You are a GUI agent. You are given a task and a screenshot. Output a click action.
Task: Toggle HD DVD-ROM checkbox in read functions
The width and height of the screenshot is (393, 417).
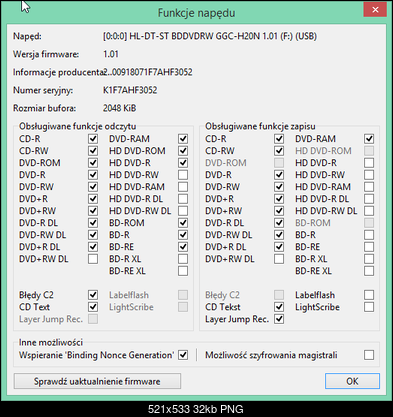(183, 151)
